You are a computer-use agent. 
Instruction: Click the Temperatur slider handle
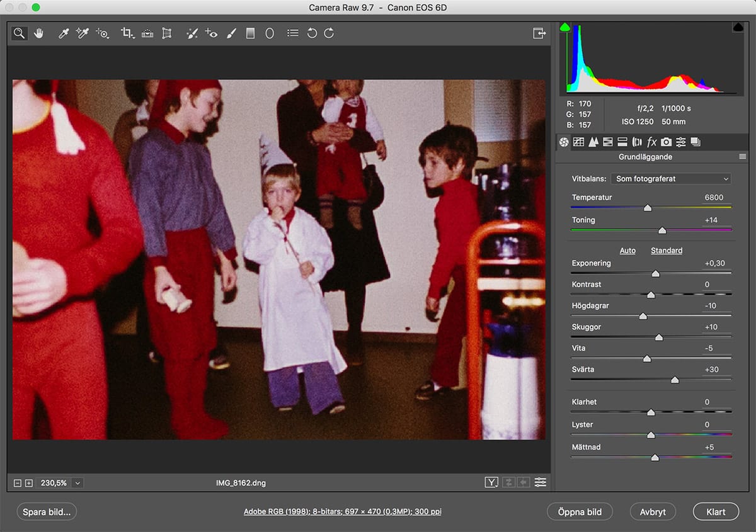pos(647,208)
